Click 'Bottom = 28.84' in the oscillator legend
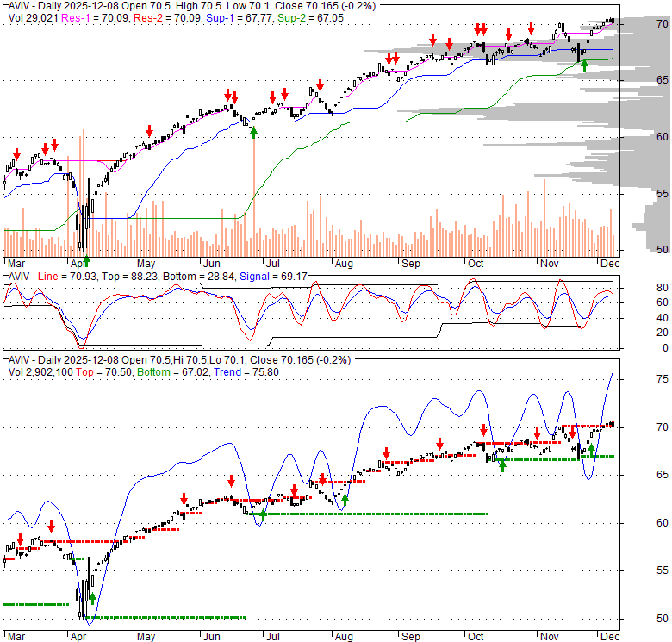Viewport: 672px width, 642px height. pos(198,277)
